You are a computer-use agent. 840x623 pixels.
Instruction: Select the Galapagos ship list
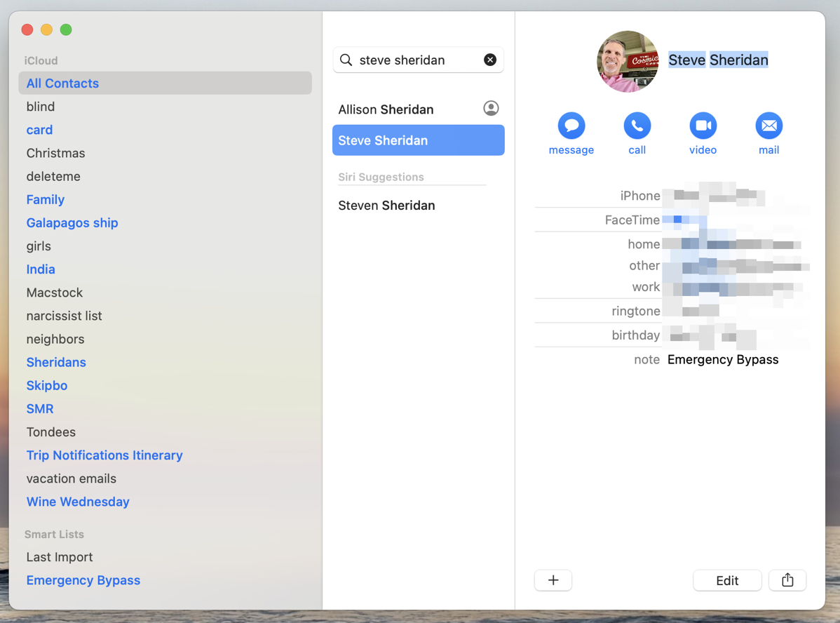[72, 222]
